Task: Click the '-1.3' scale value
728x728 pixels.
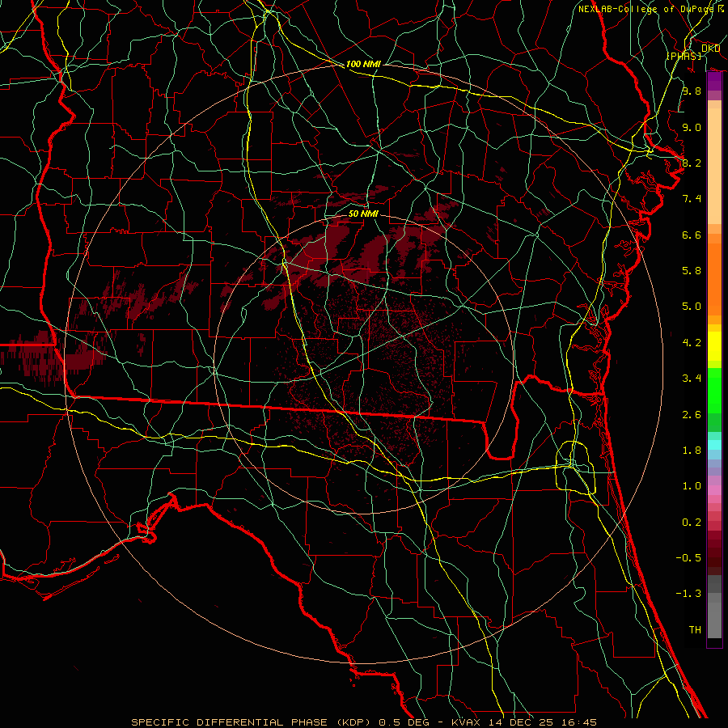Action: 688,594
